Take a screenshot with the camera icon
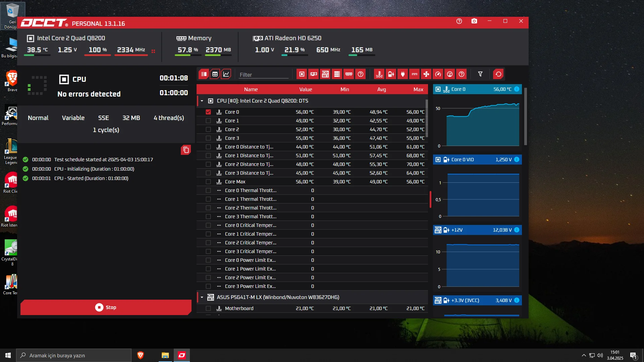 (x=474, y=21)
